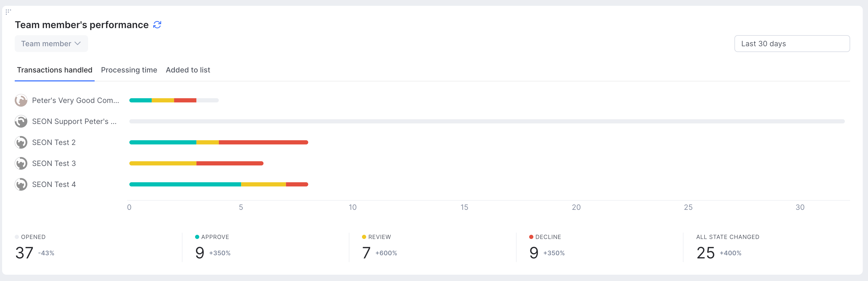The image size is (868, 281).
Task: Click red decline segment of SEON Test 2 bar
Action: tap(263, 142)
